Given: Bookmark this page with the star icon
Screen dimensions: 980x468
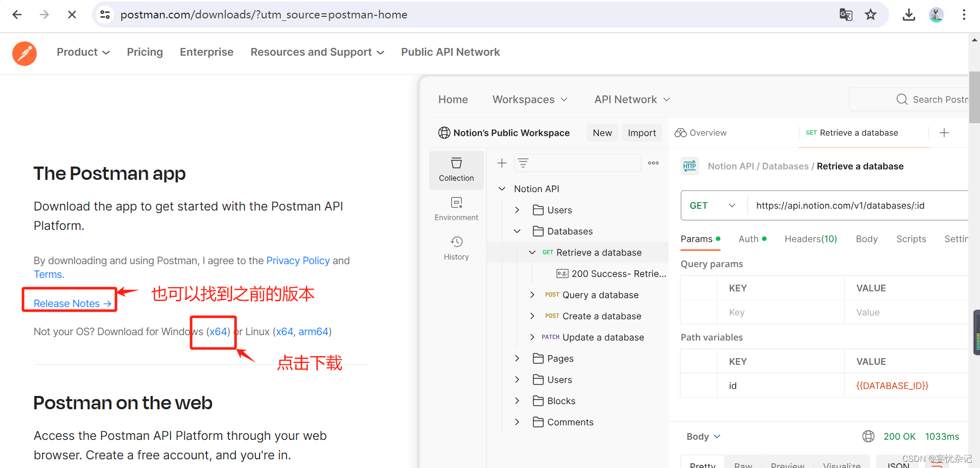Looking at the screenshot, I should [871, 15].
